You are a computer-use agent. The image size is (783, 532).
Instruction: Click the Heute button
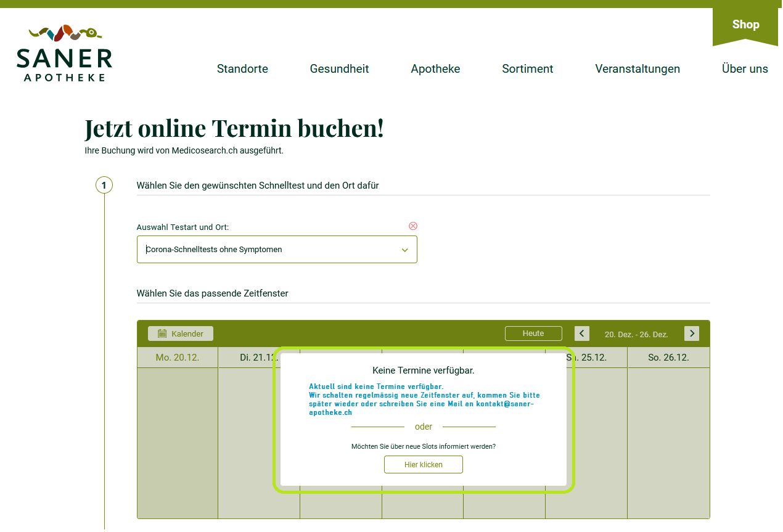(533, 334)
